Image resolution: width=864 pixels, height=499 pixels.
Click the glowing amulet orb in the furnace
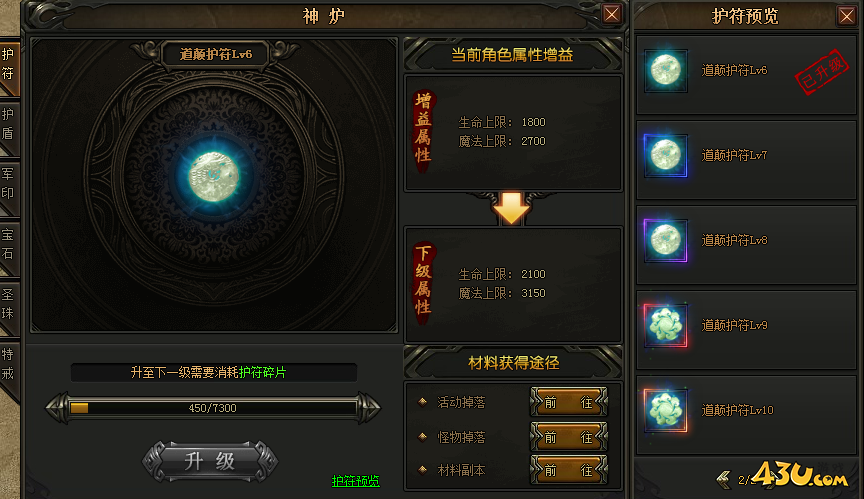point(214,177)
